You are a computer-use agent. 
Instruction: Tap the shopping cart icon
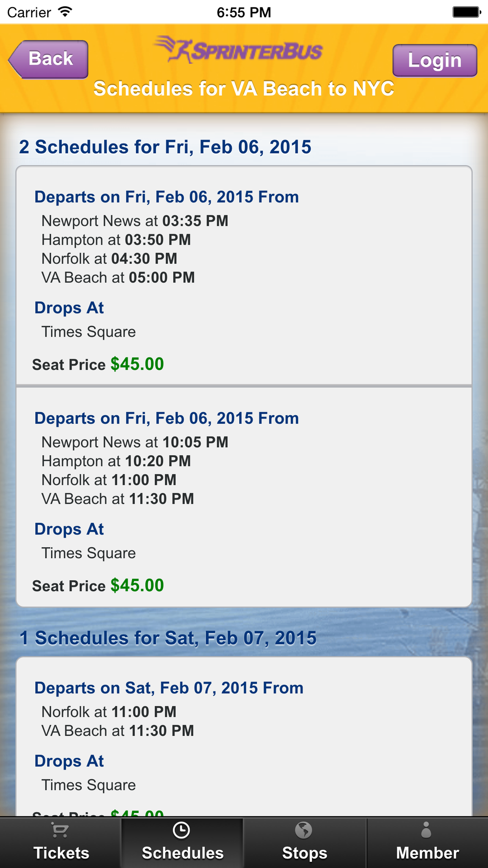pos(60,831)
